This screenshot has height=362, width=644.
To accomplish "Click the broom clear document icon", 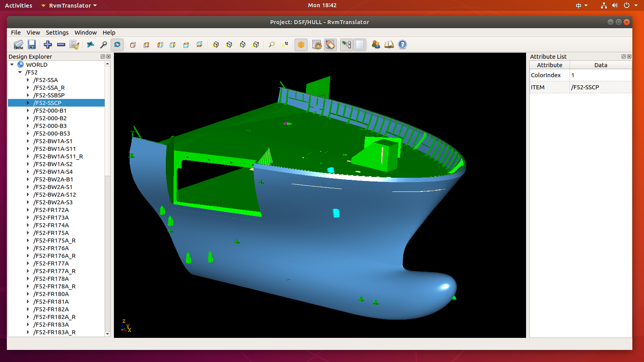I will pos(74,45).
